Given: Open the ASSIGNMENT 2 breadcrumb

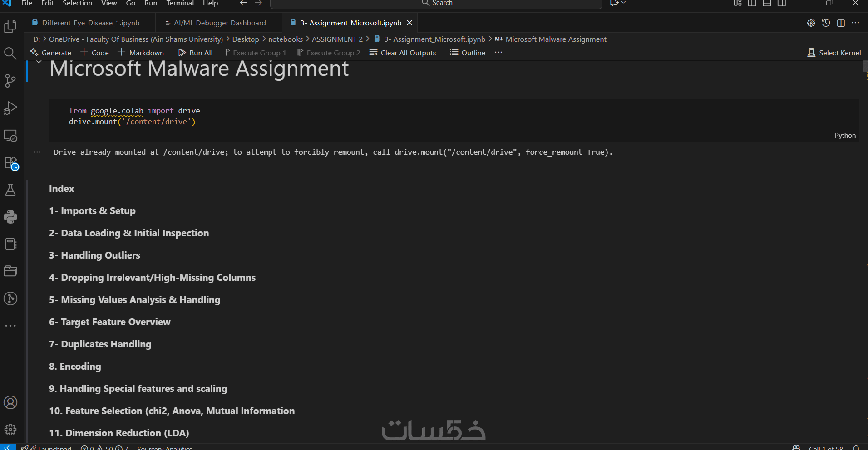Looking at the screenshot, I should [337, 39].
